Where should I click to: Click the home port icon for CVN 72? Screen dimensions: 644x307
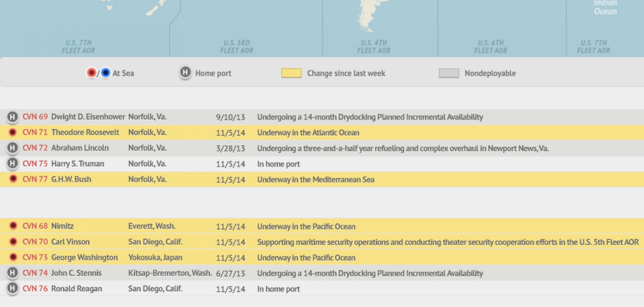coord(12,148)
